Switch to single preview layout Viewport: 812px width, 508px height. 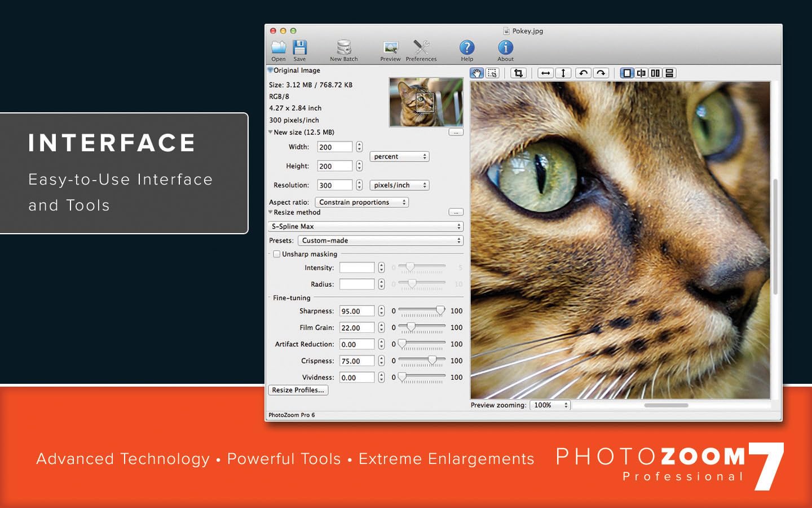coord(626,73)
